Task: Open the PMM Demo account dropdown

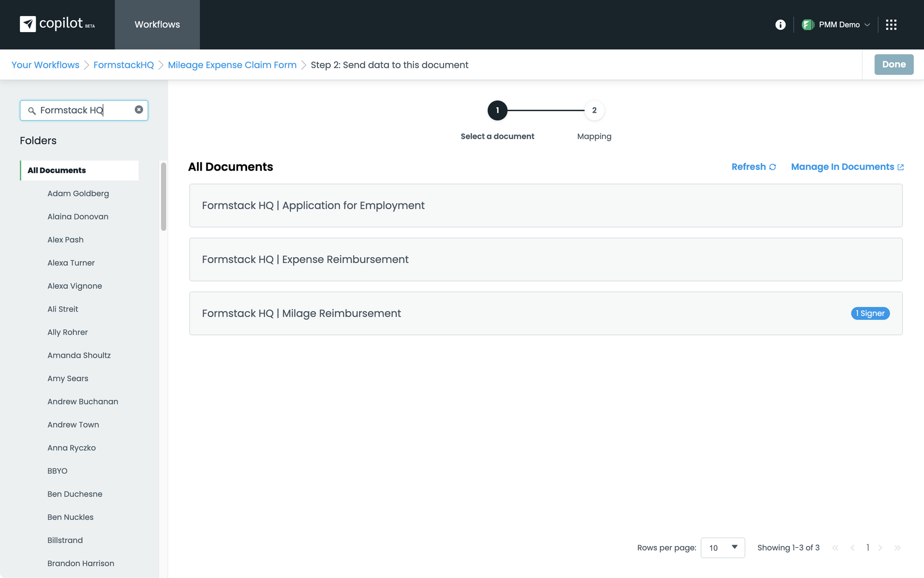Action: coord(836,24)
